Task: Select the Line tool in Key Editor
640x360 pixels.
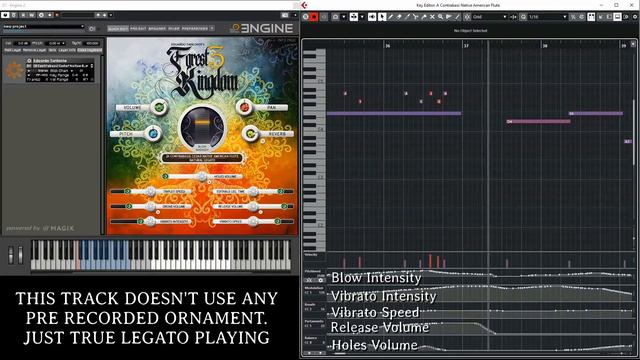Action: coord(457,17)
